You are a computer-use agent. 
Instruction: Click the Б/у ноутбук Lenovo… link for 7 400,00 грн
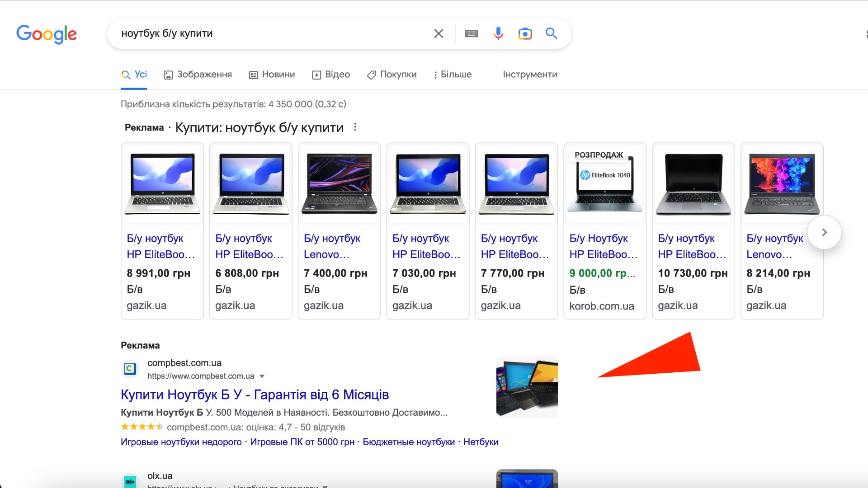click(x=332, y=246)
